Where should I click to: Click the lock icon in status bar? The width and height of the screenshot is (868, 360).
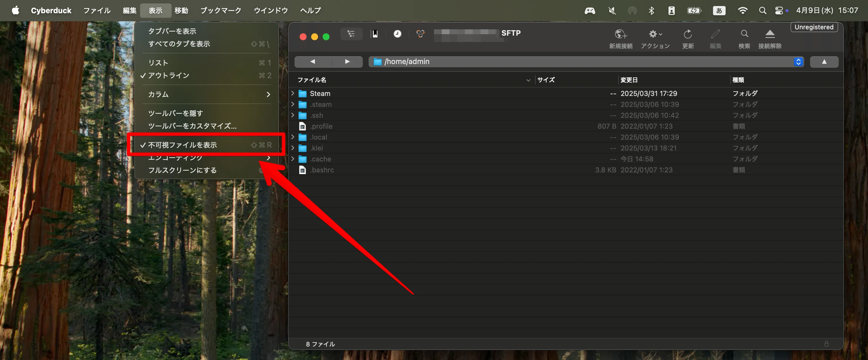(826, 344)
